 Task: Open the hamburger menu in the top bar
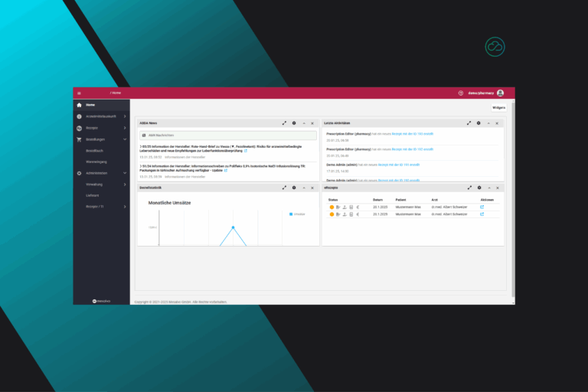click(x=79, y=93)
